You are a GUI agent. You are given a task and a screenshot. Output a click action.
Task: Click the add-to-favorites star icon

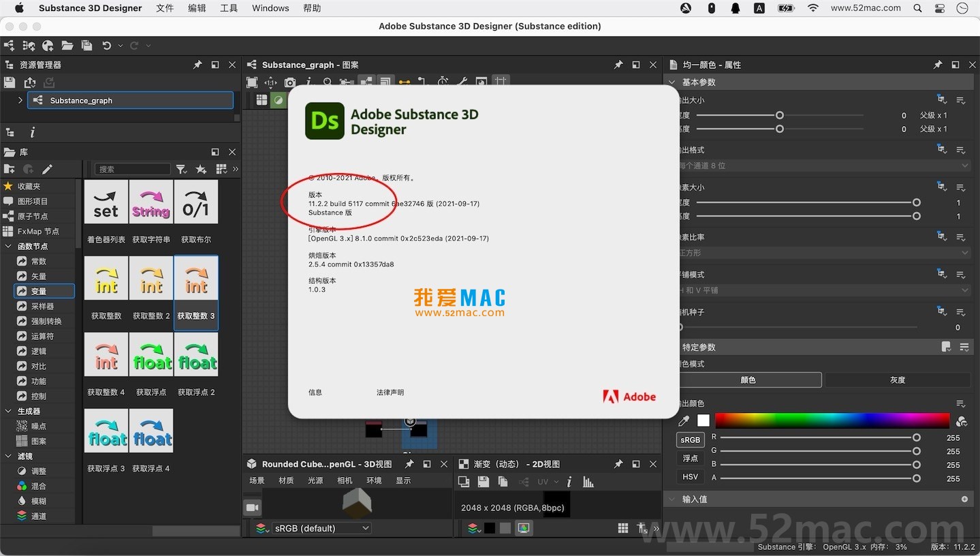[201, 169]
